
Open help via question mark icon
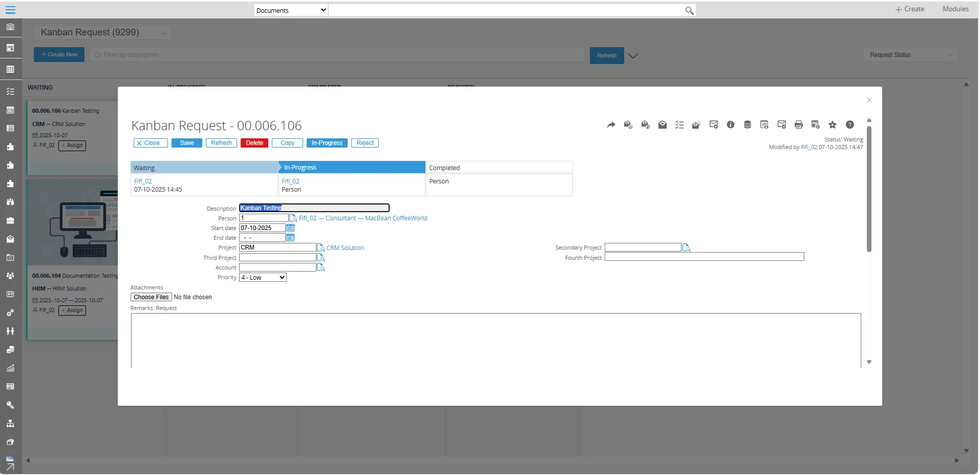point(849,125)
